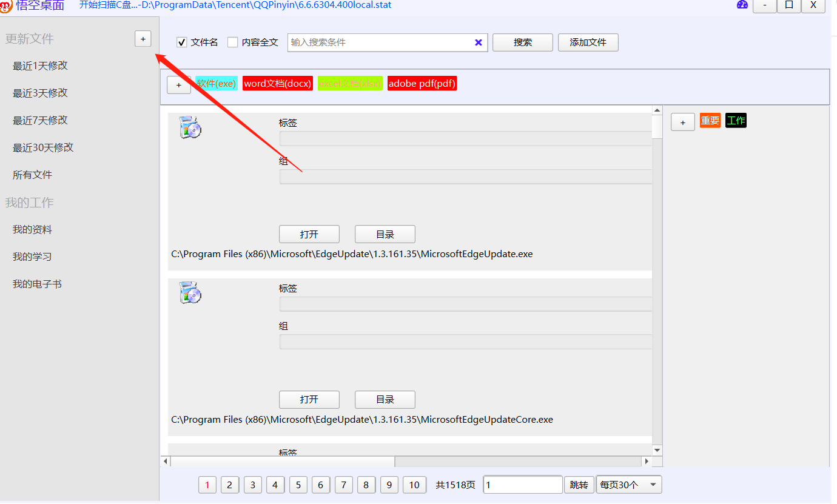Filter by the adobe pdf(pdf) tag
Screen dimensions: 837x504
click(422, 84)
